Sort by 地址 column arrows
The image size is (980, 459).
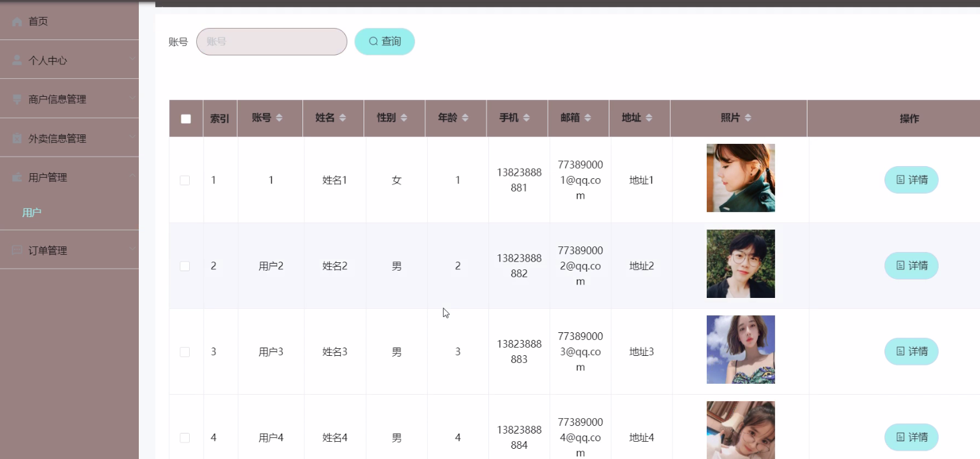point(649,118)
